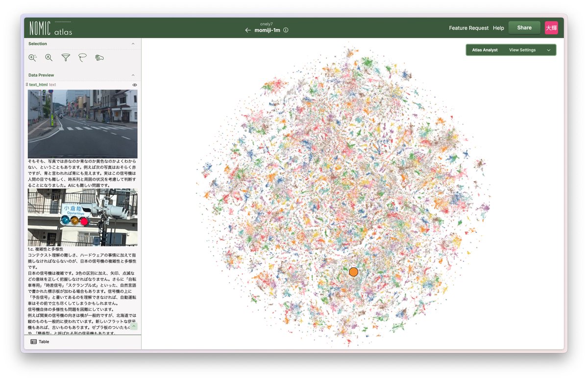Open the Feature Request link
This screenshot has height=380, width=588.
point(469,28)
